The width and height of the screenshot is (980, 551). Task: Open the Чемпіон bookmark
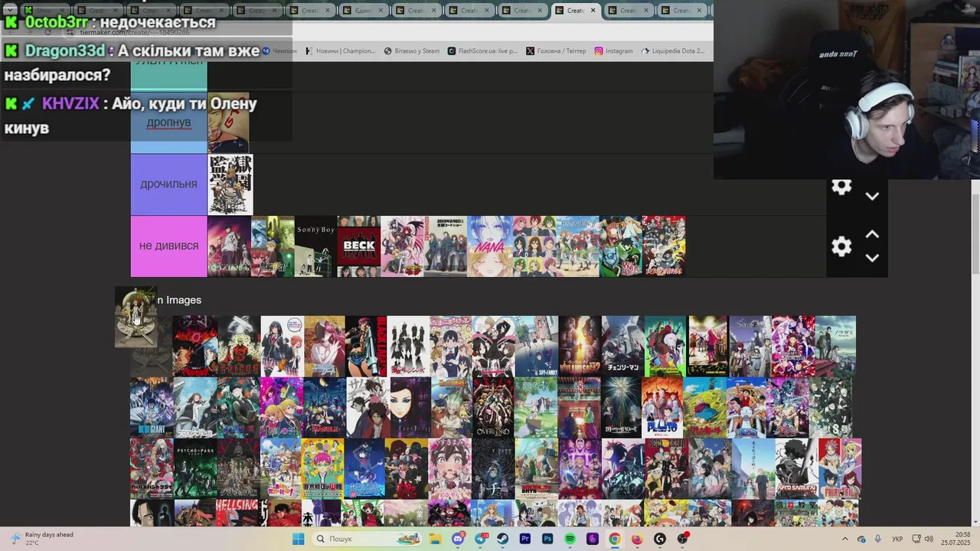click(x=279, y=51)
